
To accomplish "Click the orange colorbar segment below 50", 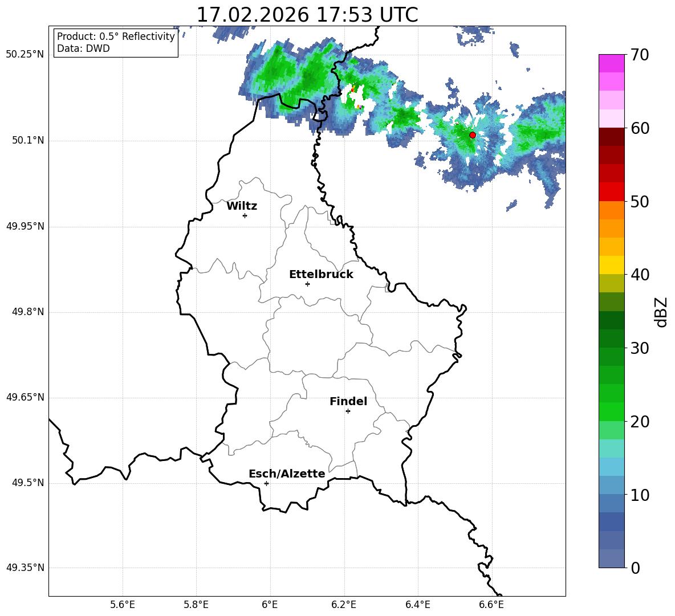I will coord(611,210).
